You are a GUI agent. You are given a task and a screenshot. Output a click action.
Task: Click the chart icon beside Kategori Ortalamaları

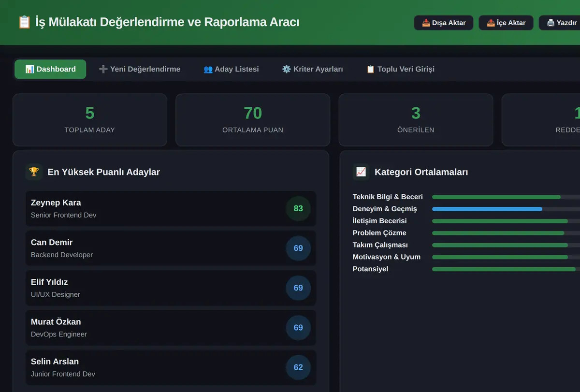click(361, 172)
